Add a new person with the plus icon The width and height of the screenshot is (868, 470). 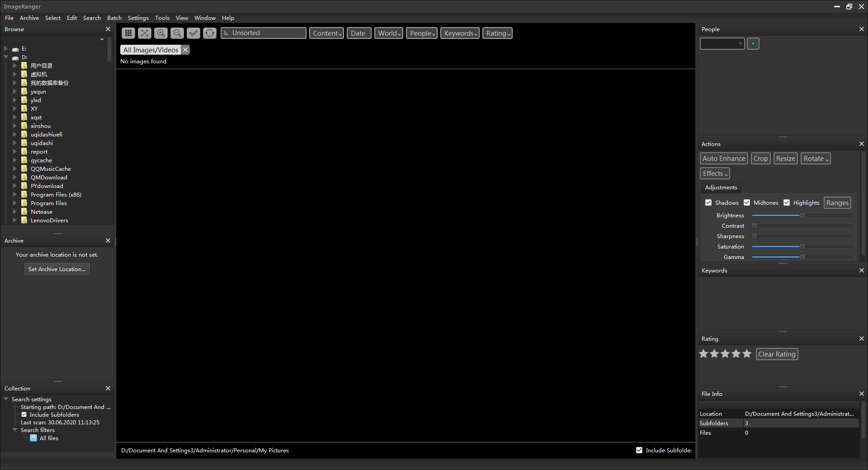(753, 44)
